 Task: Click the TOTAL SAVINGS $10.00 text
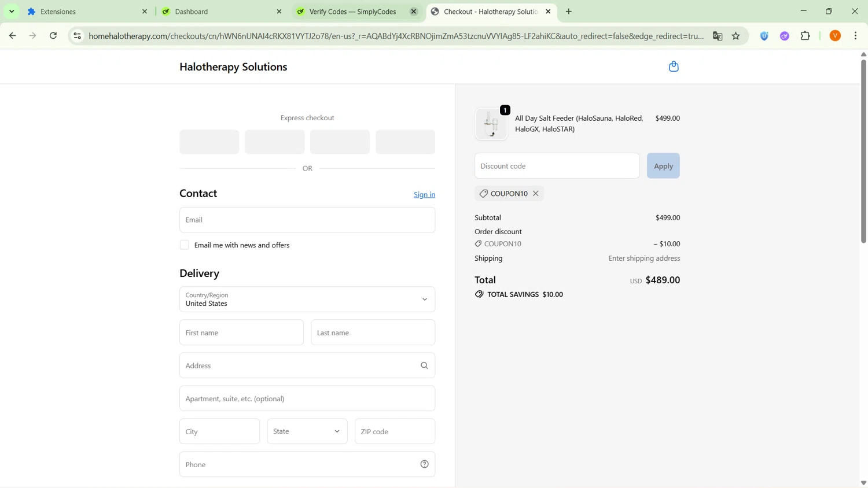(525, 294)
